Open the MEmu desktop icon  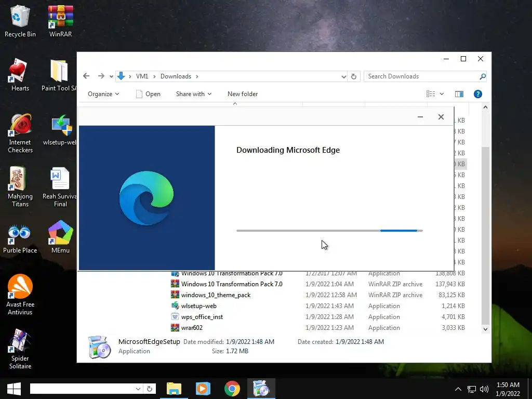click(60, 237)
